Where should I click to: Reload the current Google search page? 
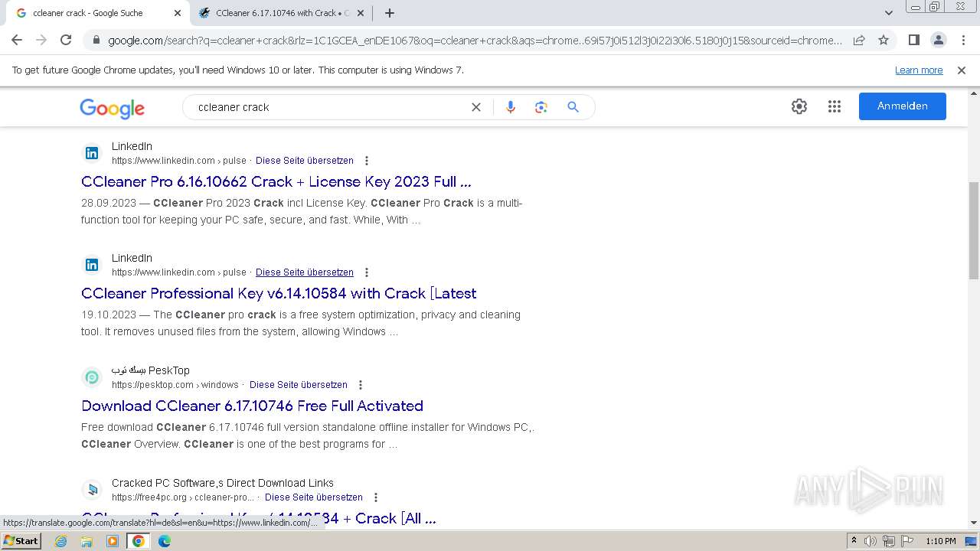click(x=66, y=41)
